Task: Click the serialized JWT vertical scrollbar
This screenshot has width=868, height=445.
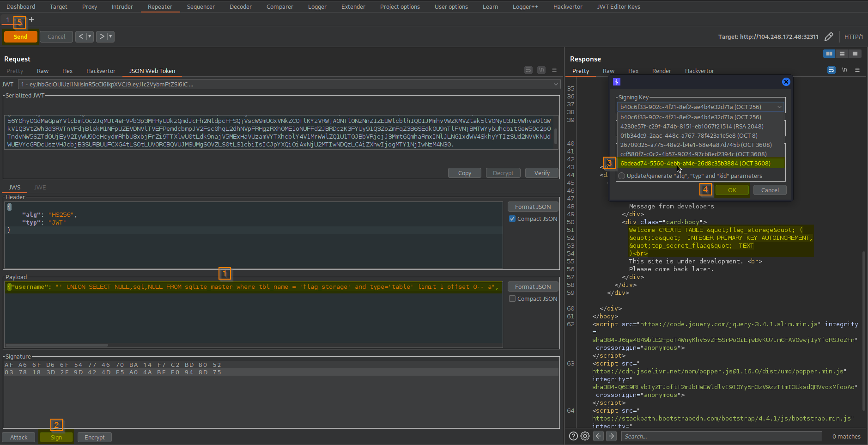Action: tap(555, 137)
